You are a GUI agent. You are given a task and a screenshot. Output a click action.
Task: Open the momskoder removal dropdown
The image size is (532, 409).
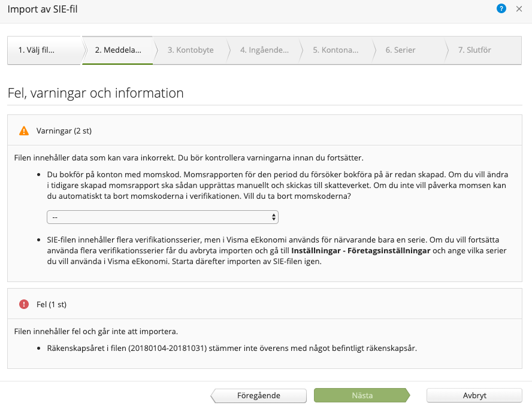pyautogui.click(x=162, y=217)
